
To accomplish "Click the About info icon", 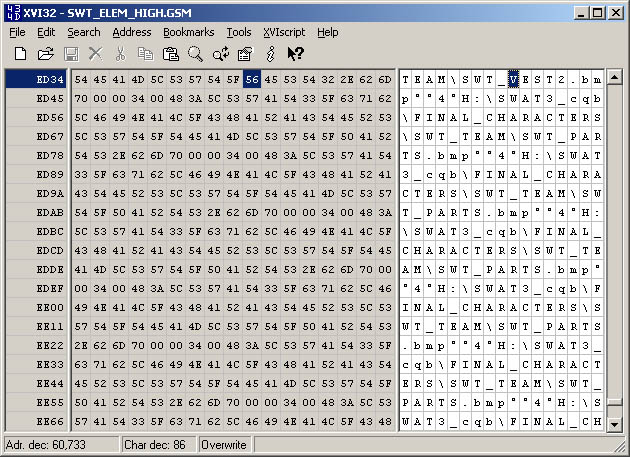I will (270, 53).
